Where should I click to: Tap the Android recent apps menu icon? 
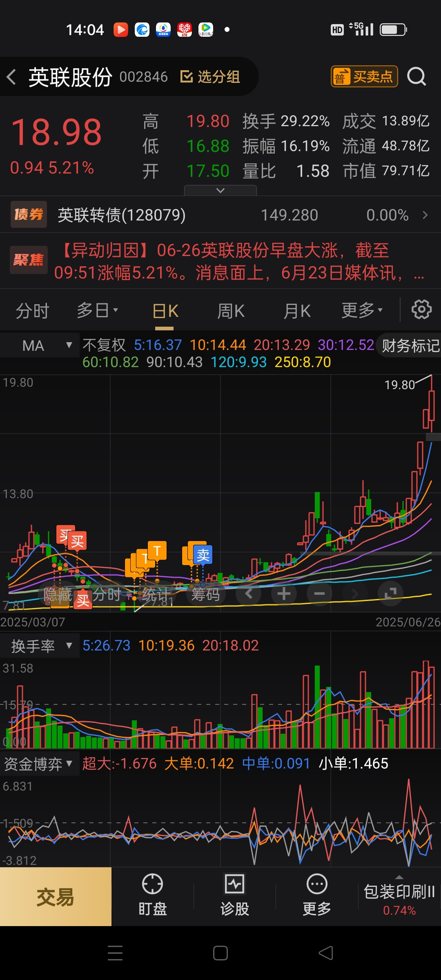click(115, 953)
